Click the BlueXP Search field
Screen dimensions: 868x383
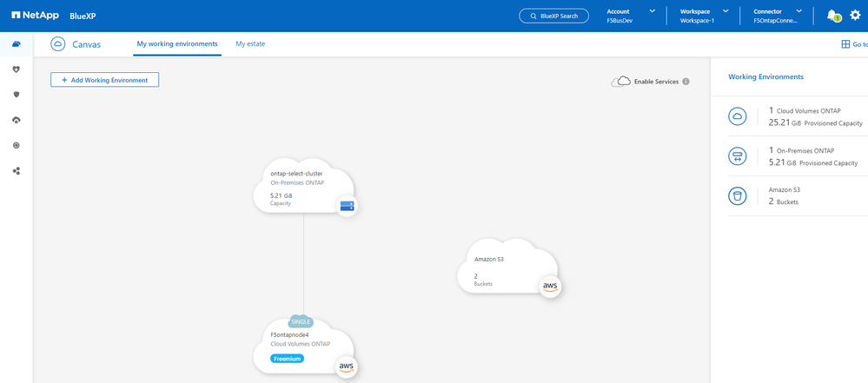[553, 16]
